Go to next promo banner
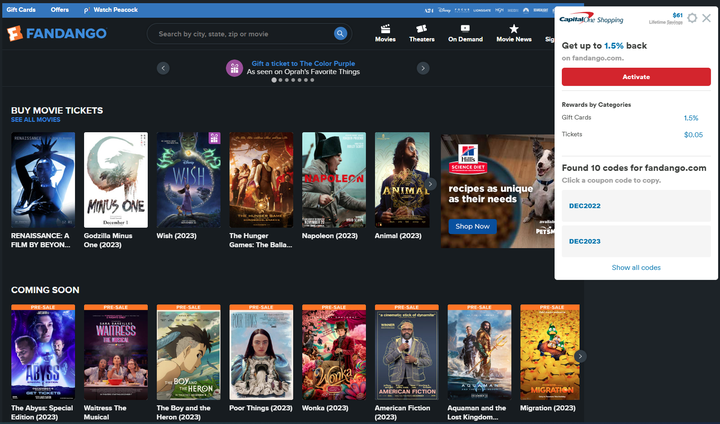This screenshot has width=720, height=424. click(x=423, y=68)
